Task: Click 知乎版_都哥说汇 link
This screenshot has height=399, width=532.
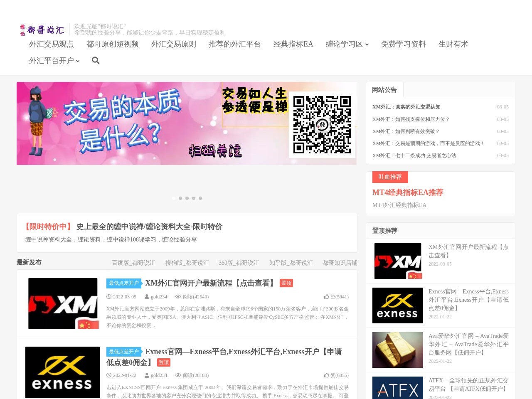Action: tap(291, 263)
